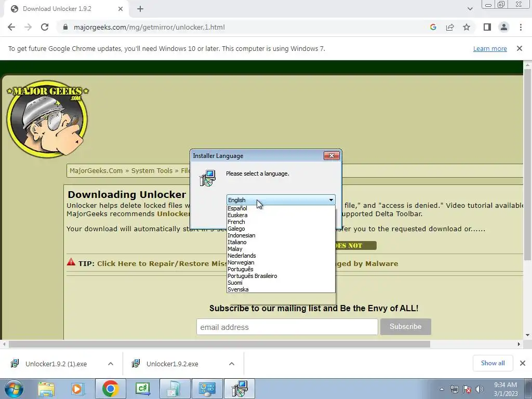532x399 pixels.
Task: Open Windows Media Player from the taskbar
Action: pos(77,389)
